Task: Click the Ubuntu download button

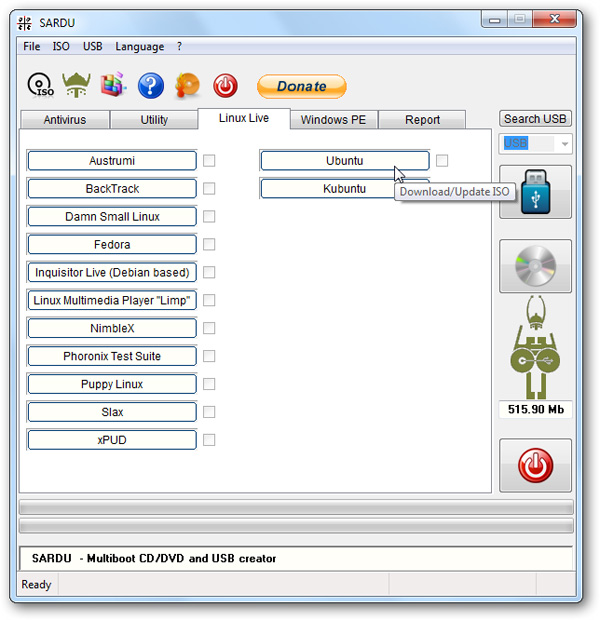Action: click(345, 161)
